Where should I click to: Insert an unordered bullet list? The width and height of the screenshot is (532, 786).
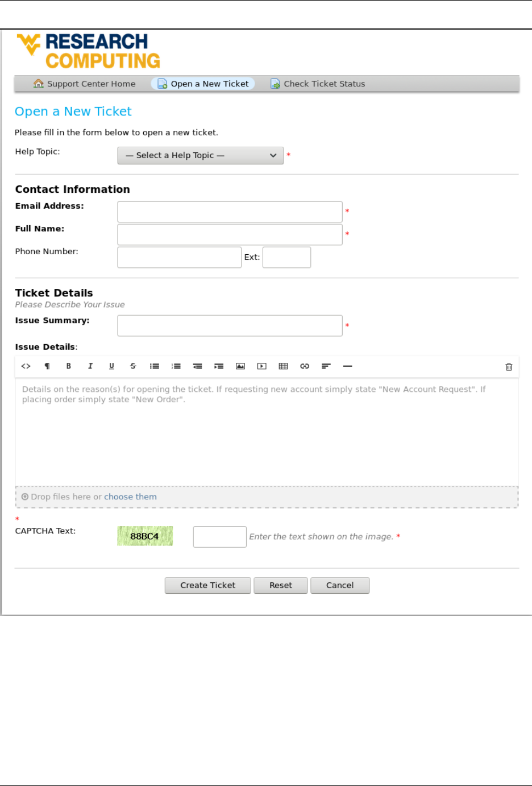155,366
